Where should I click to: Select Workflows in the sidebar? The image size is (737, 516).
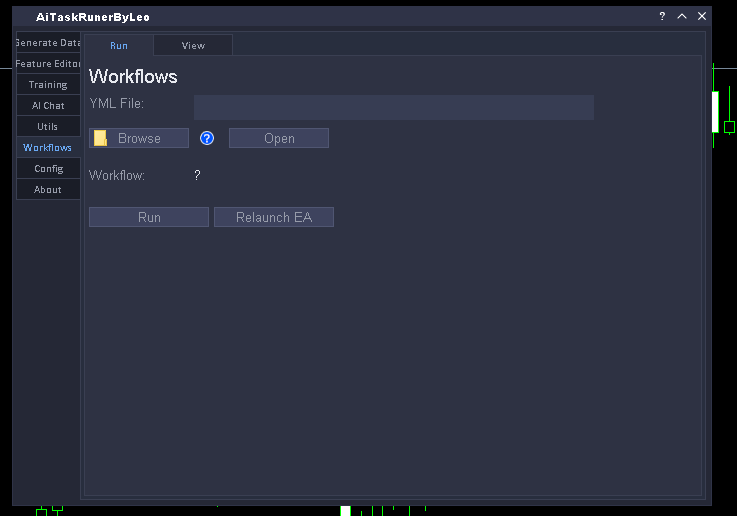pos(48,148)
